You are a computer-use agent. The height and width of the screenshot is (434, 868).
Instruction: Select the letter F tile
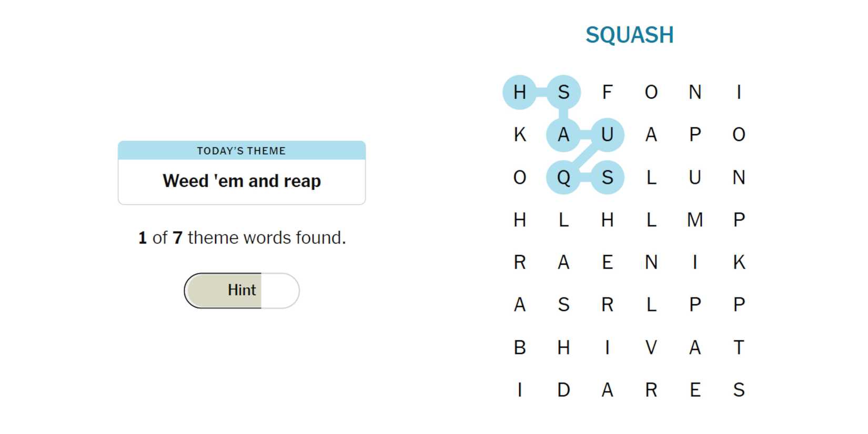tap(607, 93)
